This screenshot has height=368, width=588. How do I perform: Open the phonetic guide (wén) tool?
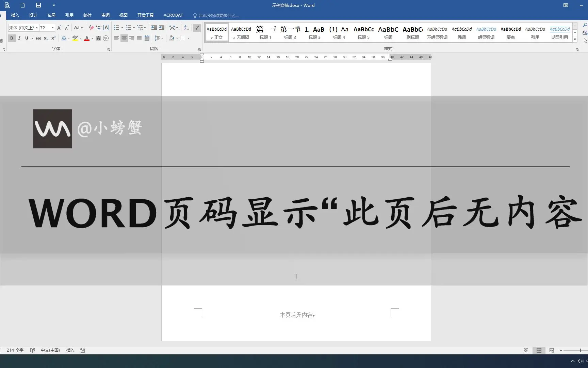pyautogui.click(x=99, y=28)
